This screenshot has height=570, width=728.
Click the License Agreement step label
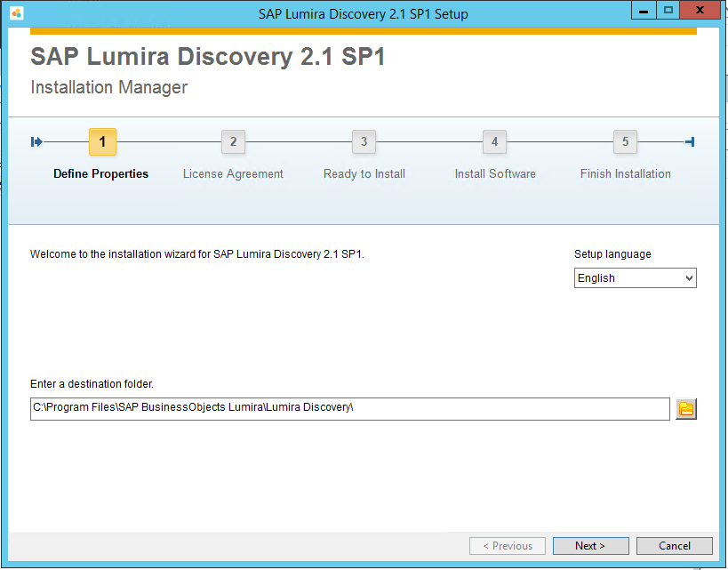point(233,173)
